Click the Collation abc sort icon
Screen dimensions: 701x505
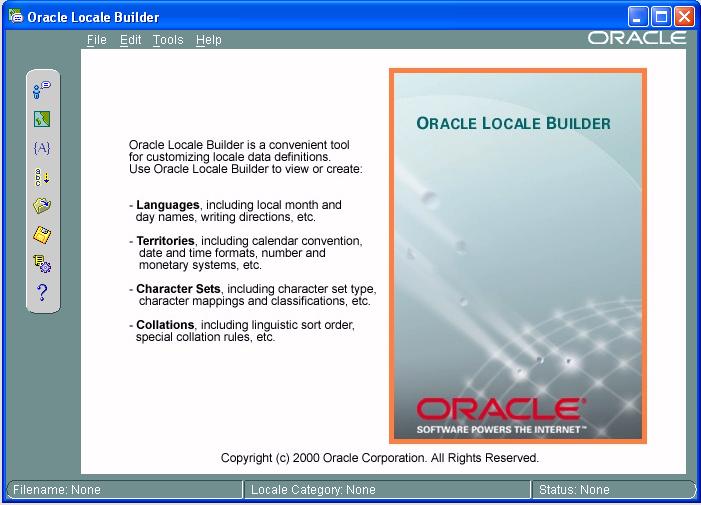[42, 177]
